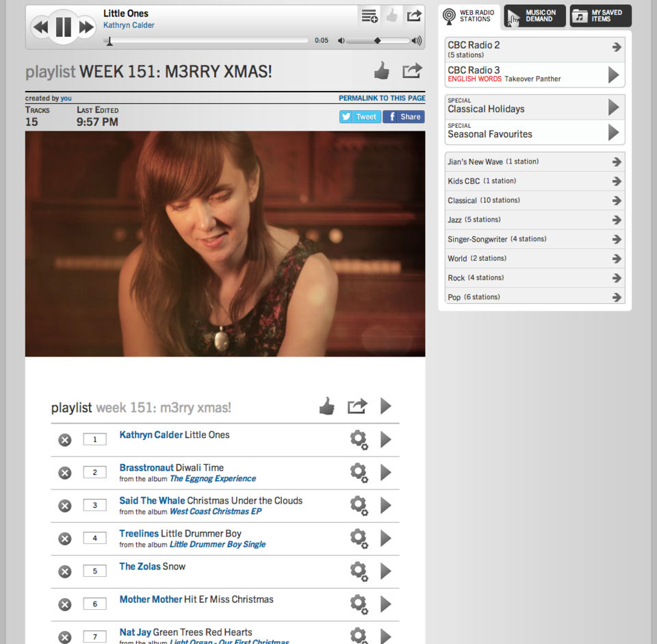
Task: Remove Snow by The Zolas from playlist
Action: pyautogui.click(x=64, y=571)
